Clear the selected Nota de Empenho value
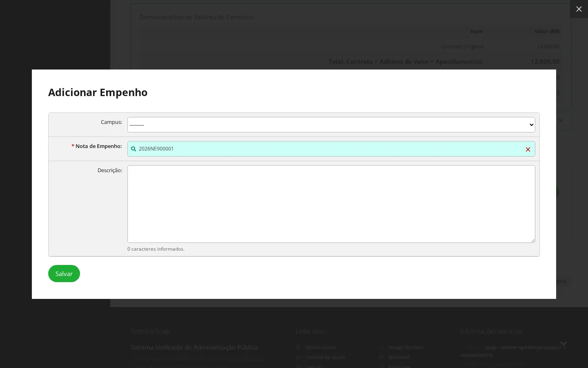Viewport: 588px width, 368px height. click(x=528, y=149)
